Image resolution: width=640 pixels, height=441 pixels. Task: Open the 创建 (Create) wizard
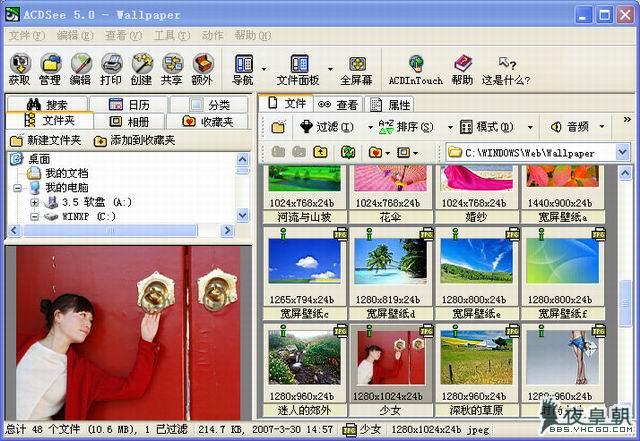tap(141, 69)
